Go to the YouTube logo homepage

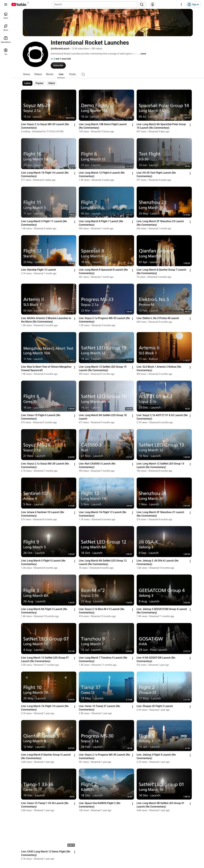[19, 4]
